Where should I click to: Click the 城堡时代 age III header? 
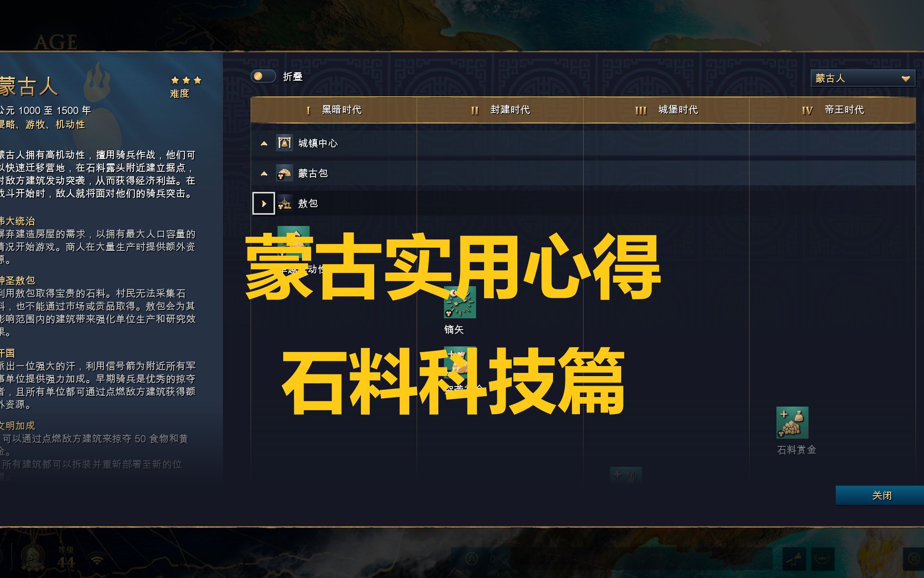pyautogui.click(x=666, y=110)
